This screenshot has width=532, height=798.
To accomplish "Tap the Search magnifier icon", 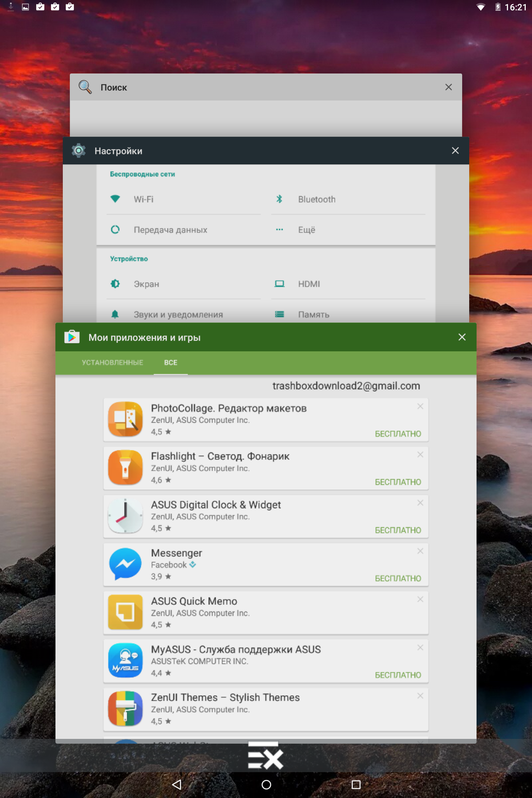I will coord(85,87).
